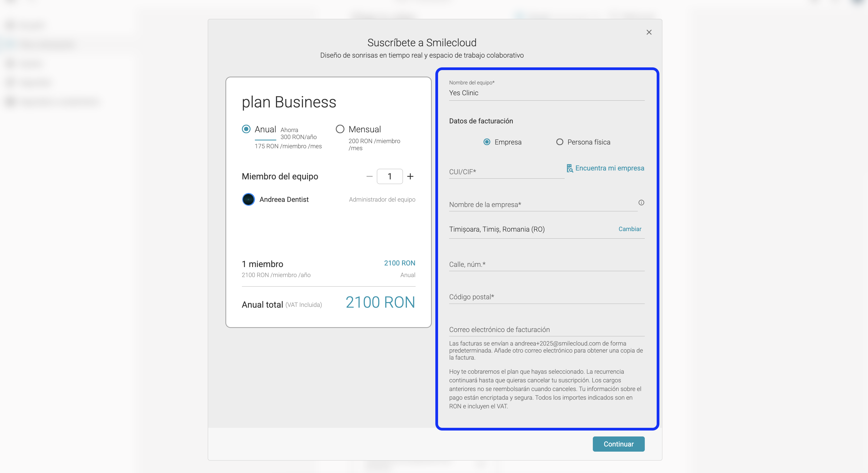
Task: Click the Continuar button
Action: [x=618, y=444]
